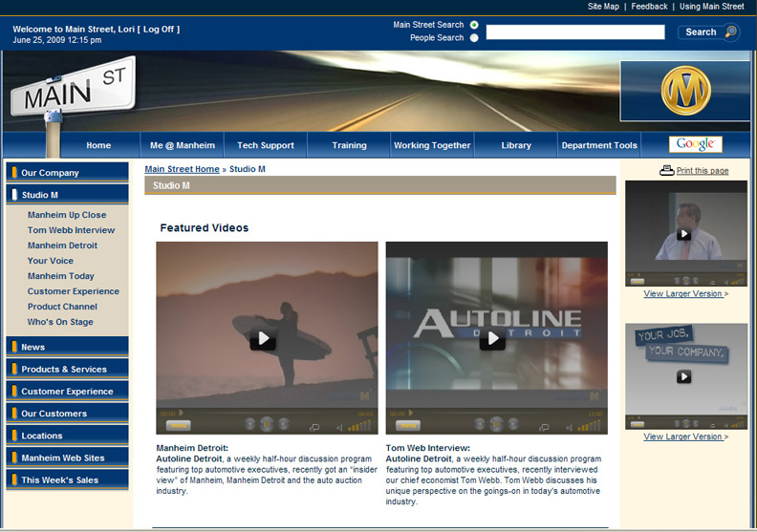Click the Manheim M logo
757x532 pixels.
pyautogui.click(x=685, y=92)
